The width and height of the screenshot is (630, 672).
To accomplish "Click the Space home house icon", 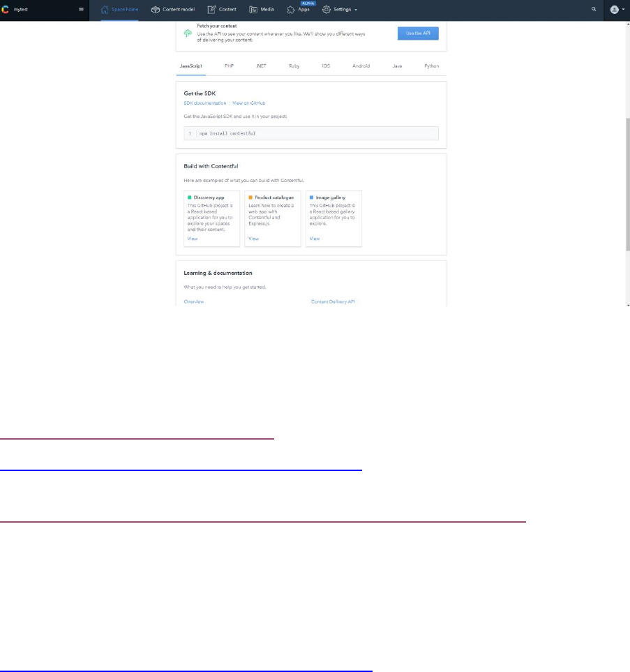I will click(x=105, y=10).
